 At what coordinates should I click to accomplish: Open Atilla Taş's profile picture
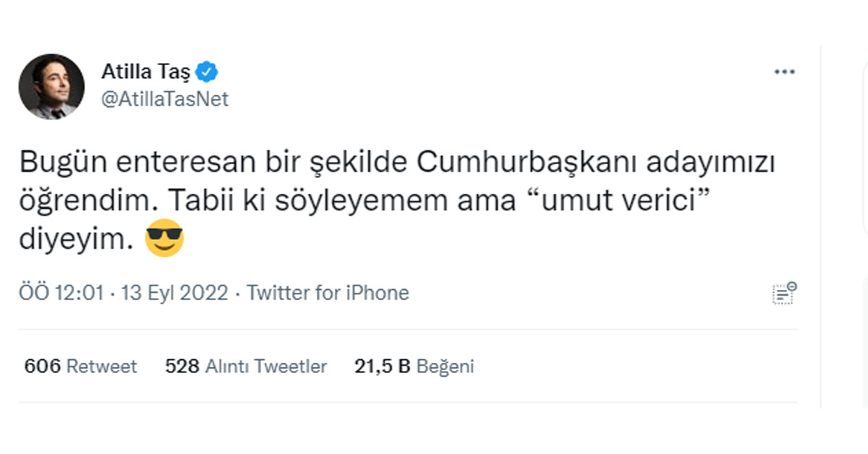[x=51, y=86]
